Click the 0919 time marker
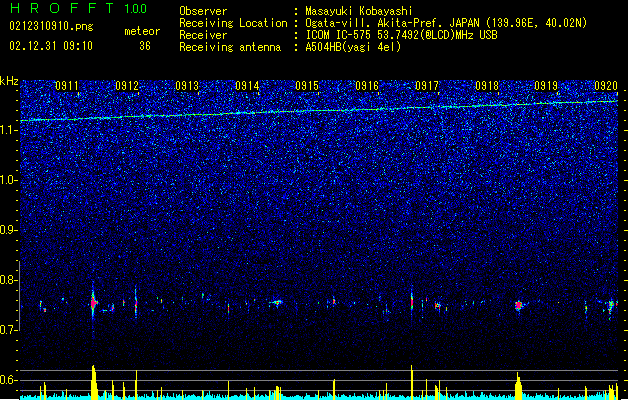This screenshot has height=400, width=629. click(546, 86)
